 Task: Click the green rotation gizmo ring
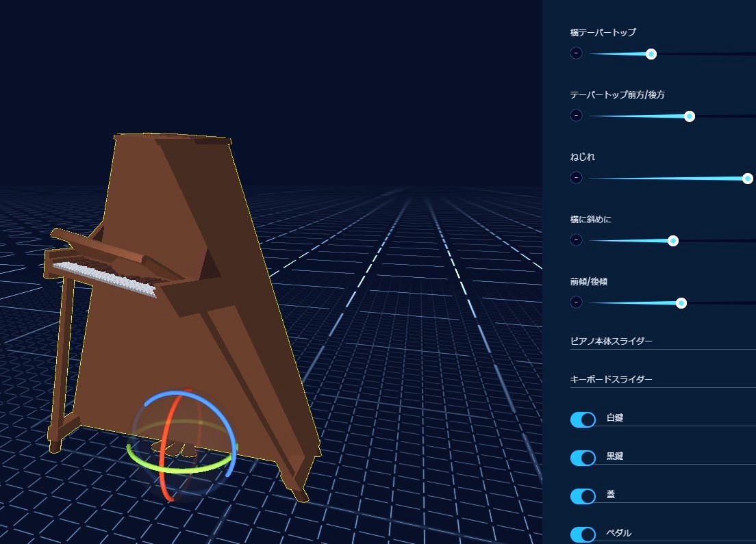pos(184,469)
